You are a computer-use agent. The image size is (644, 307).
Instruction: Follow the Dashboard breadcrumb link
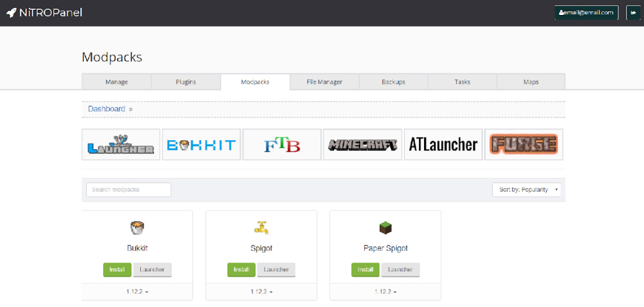pos(106,109)
